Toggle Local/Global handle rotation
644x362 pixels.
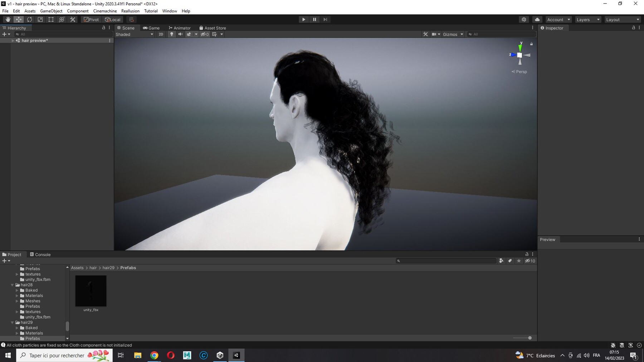(113, 20)
